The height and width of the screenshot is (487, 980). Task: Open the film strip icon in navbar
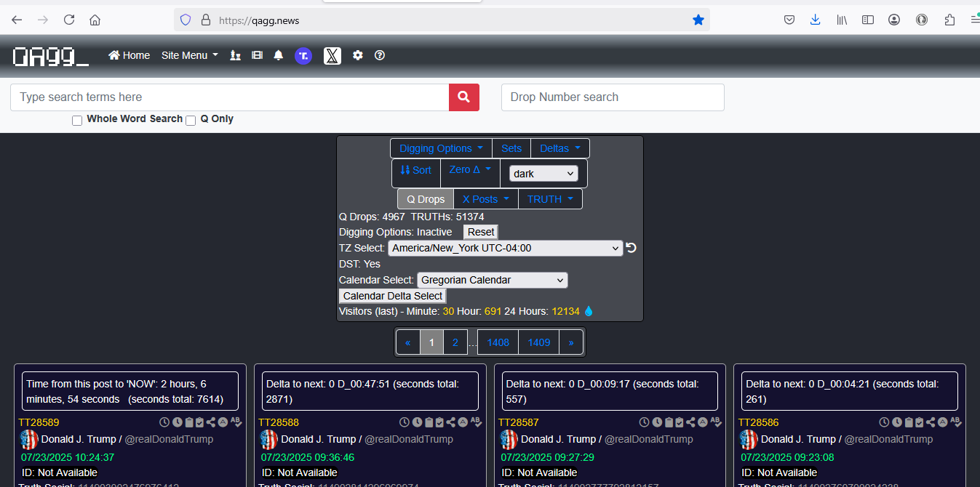tap(257, 55)
